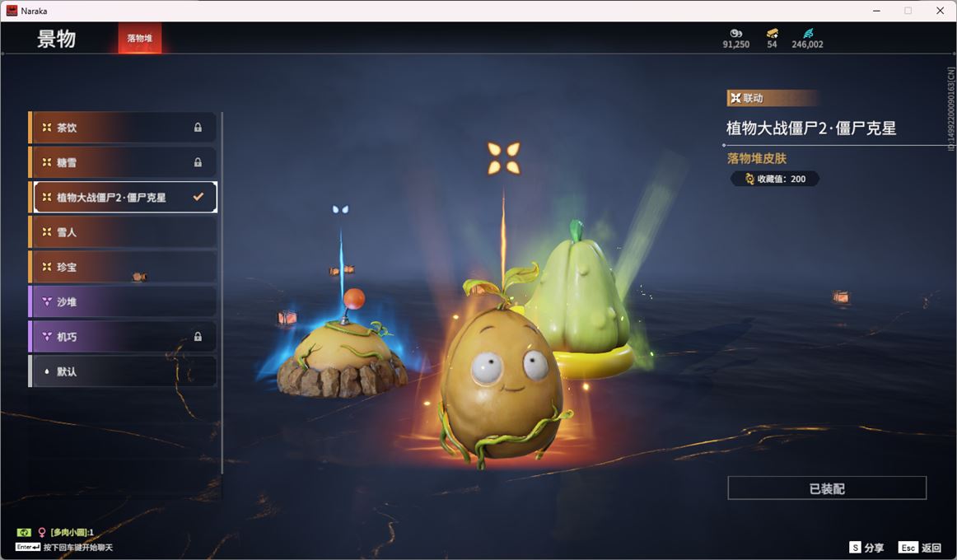
Task: Click the 景物 page title
Action: click(56, 39)
